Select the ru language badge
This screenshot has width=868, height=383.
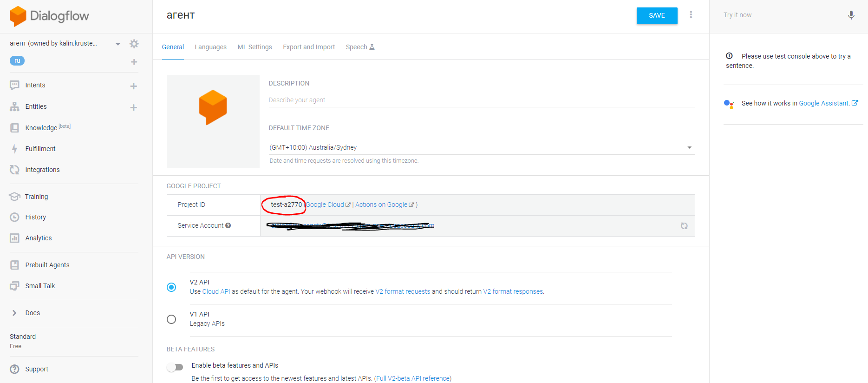[17, 60]
